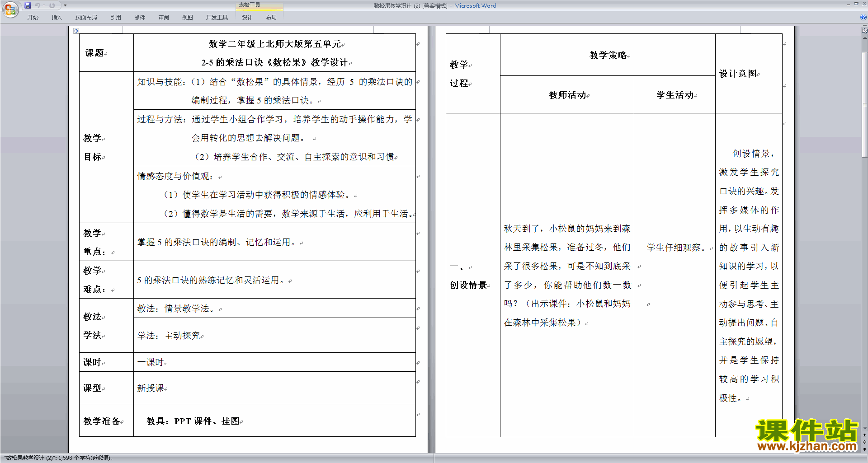Open the 开发工具 tab
The height and width of the screenshot is (463, 868).
[217, 18]
